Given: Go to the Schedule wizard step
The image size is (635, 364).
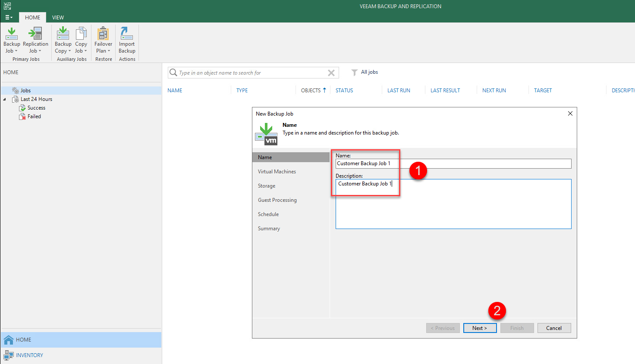Looking at the screenshot, I should 268,214.
